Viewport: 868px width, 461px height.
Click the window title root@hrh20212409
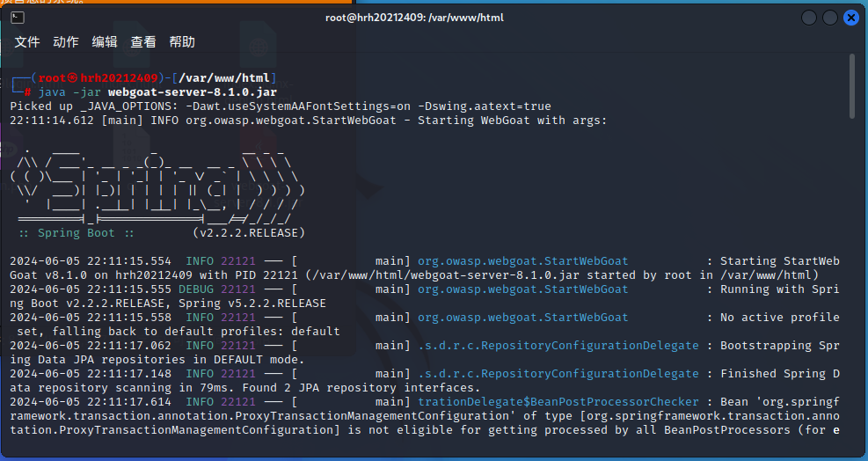pos(414,18)
